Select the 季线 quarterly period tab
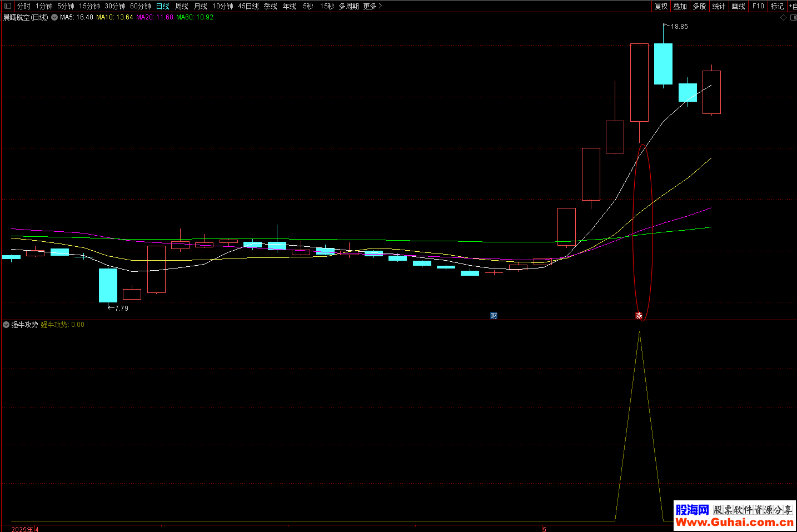Viewport: 797px width, 532px height. click(271, 6)
